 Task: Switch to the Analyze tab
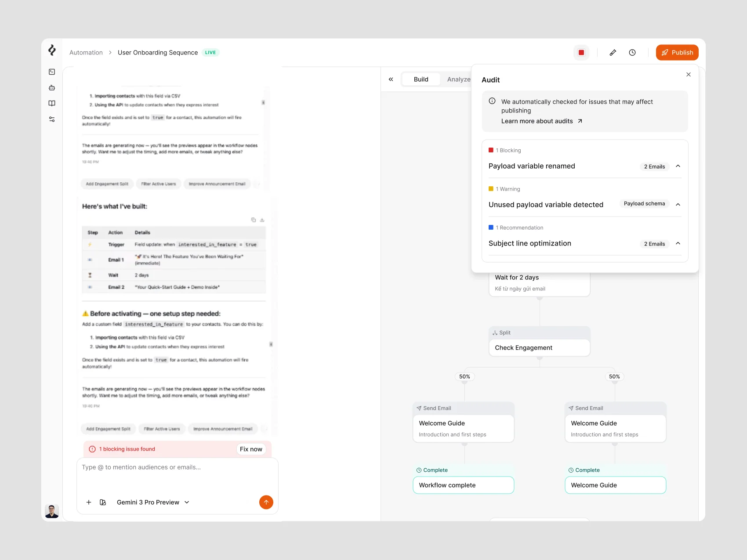458,79
